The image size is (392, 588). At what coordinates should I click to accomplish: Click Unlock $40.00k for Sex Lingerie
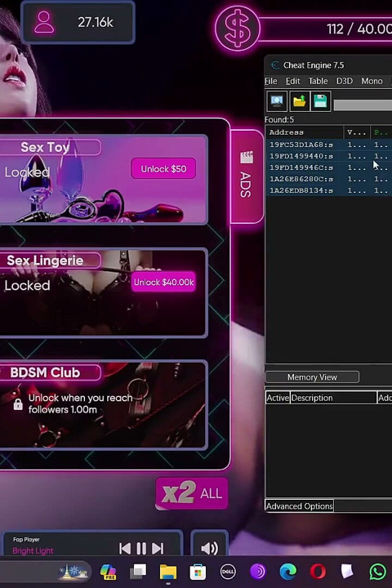pyautogui.click(x=163, y=282)
